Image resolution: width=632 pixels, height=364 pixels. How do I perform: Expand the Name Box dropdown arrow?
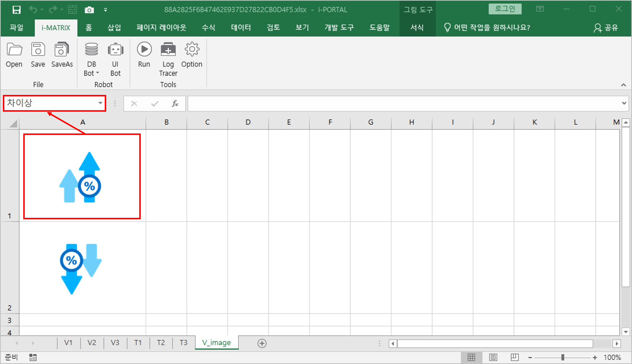pos(100,103)
